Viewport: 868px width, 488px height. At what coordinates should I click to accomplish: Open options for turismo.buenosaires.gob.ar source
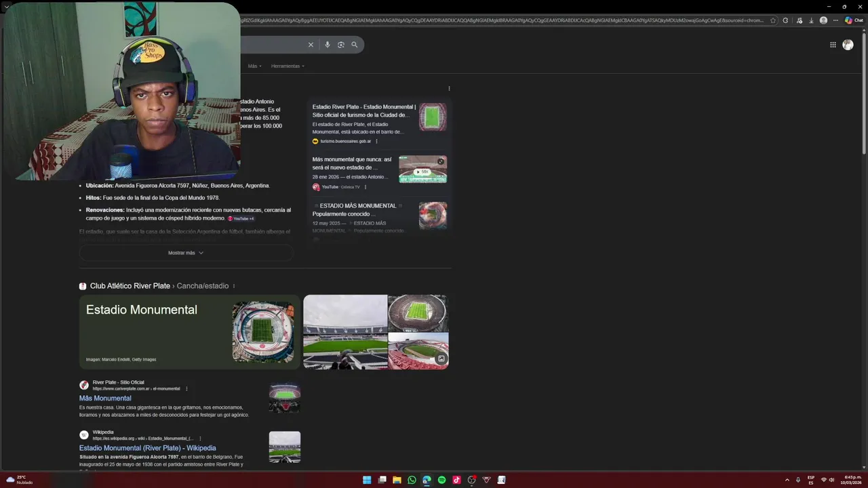pos(376,141)
